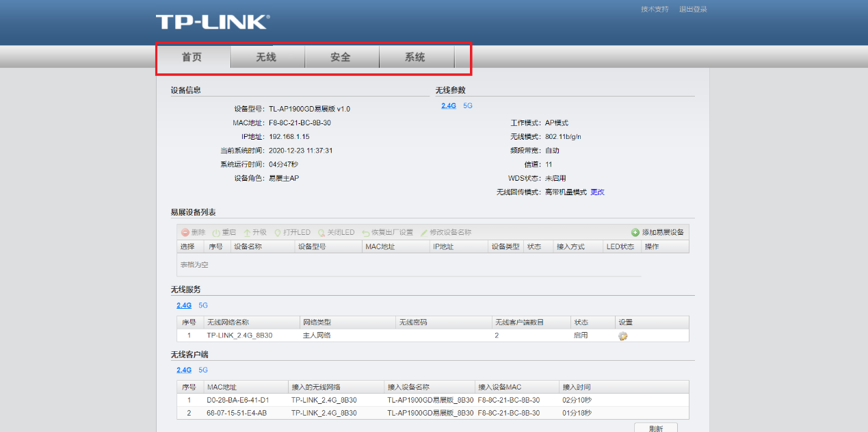Click the MAC address value F8-8C-21-BC-8B-30 in 设备信息
This screenshot has width=868, height=432.
[300, 123]
